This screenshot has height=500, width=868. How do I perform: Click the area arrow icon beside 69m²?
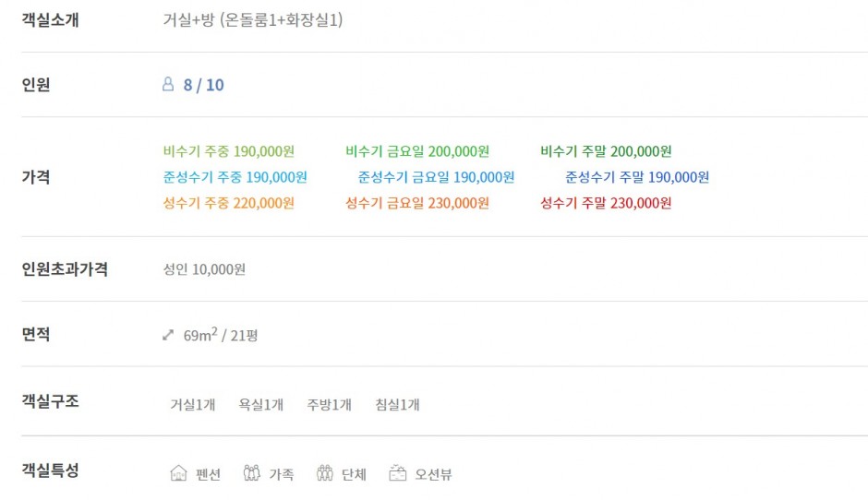coord(168,335)
